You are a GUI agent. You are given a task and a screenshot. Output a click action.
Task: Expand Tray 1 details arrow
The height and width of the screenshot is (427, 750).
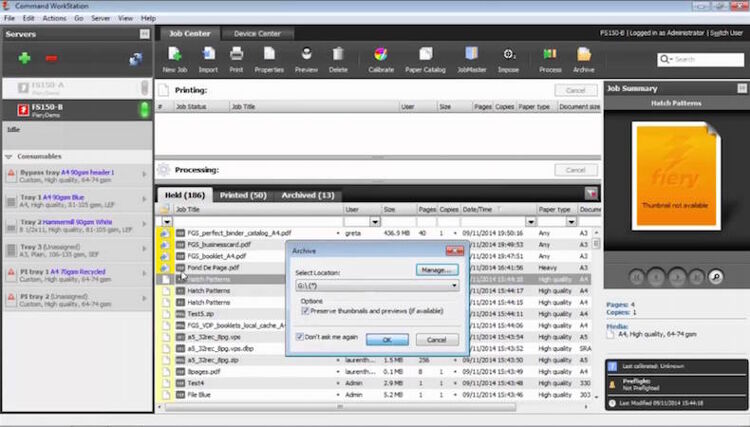144,199
